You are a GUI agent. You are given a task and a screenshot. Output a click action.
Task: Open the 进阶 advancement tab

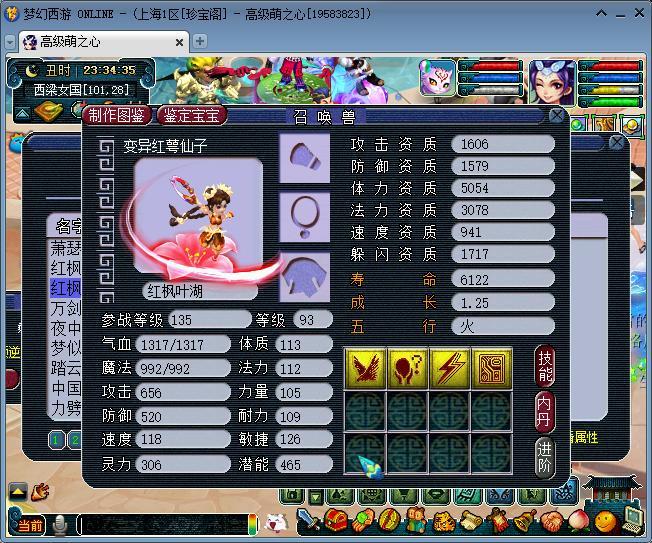pyautogui.click(x=545, y=457)
